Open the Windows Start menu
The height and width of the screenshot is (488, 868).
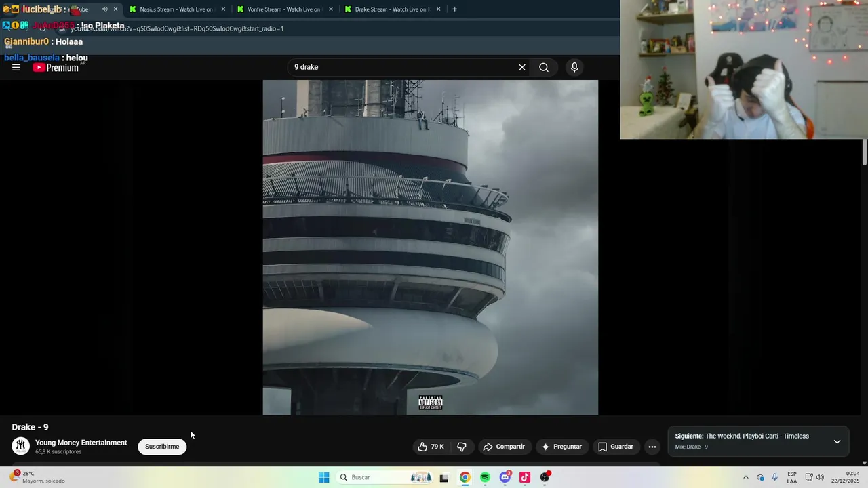coord(324,477)
